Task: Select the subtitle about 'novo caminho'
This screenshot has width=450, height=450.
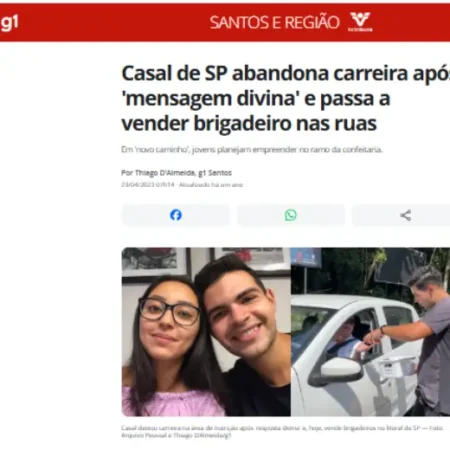Action: click(x=252, y=150)
